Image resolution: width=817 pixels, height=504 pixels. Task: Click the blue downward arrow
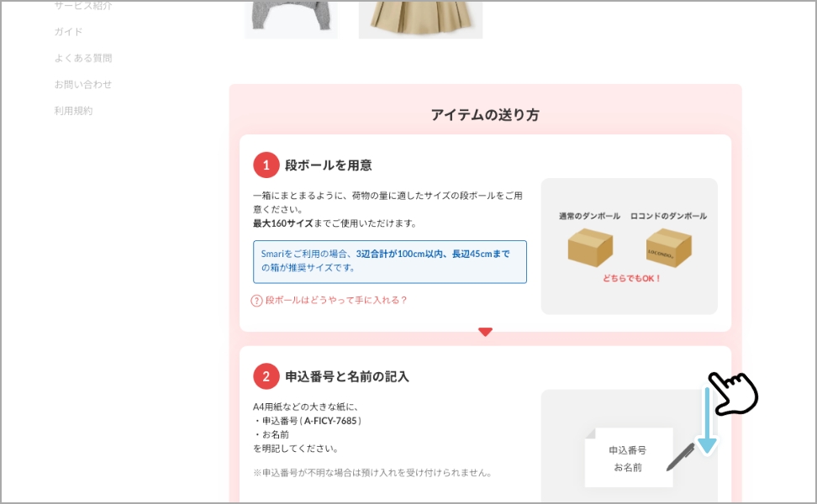click(708, 421)
